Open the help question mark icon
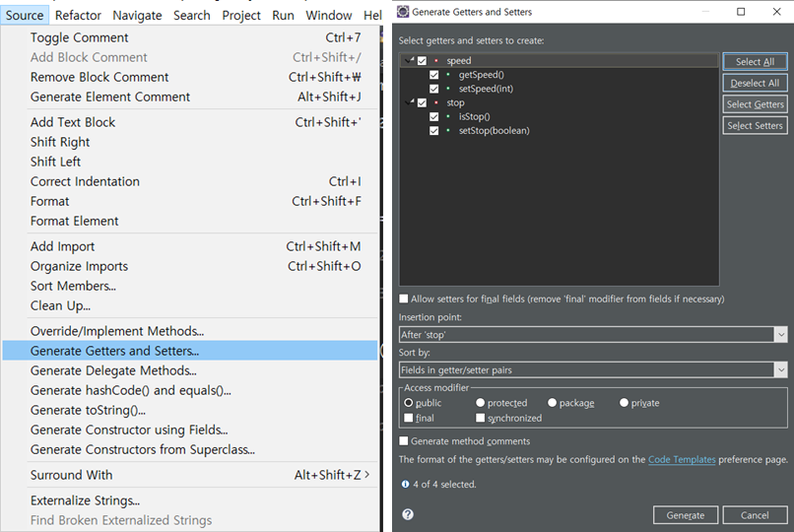This screenshot has height=532, width=794. tap(408, 514)
